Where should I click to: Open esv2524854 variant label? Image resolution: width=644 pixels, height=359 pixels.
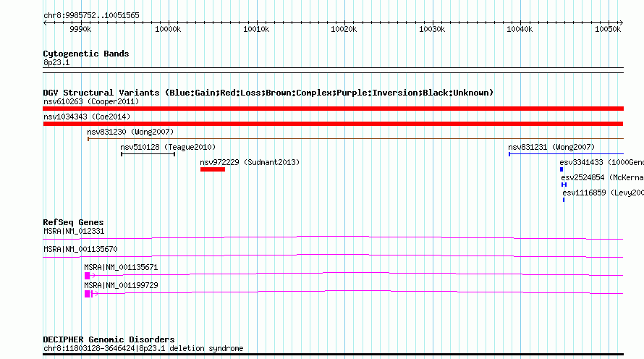tap(603, 177)
